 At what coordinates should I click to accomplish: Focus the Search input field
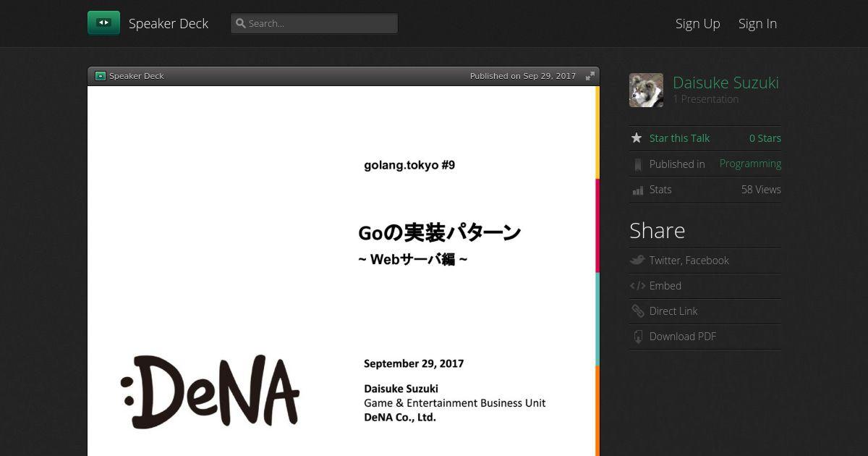[x=314, y=23]
